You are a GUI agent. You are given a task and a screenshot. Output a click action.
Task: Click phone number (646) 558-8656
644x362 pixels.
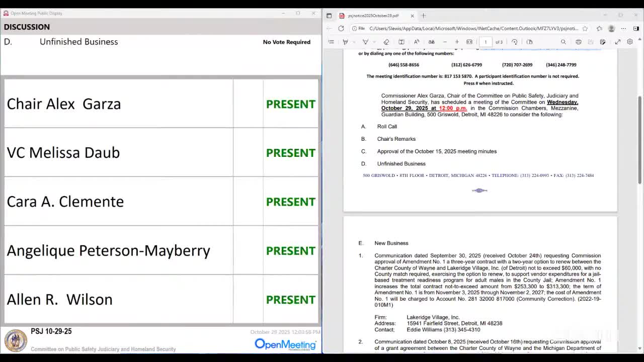pos(404,65)
